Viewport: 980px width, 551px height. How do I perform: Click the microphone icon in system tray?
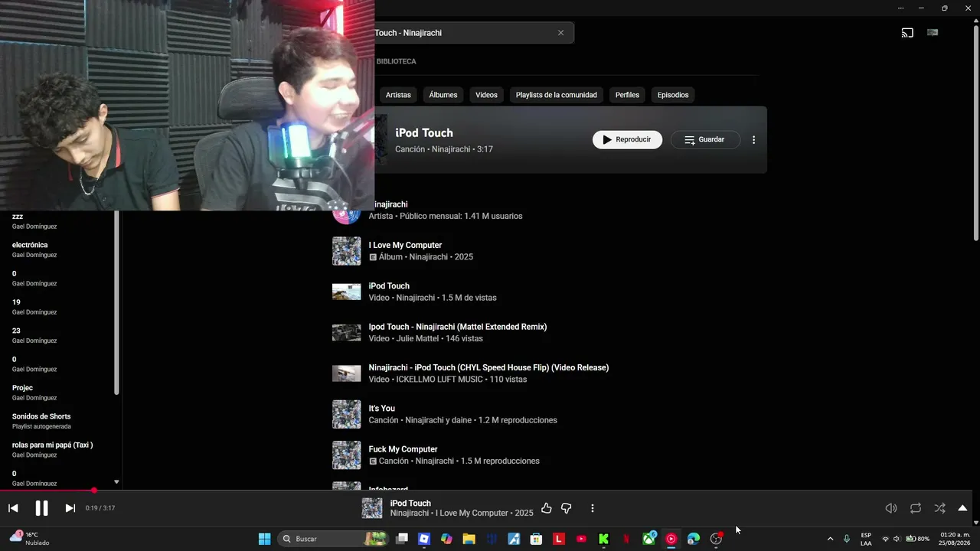tap(847, 539)
